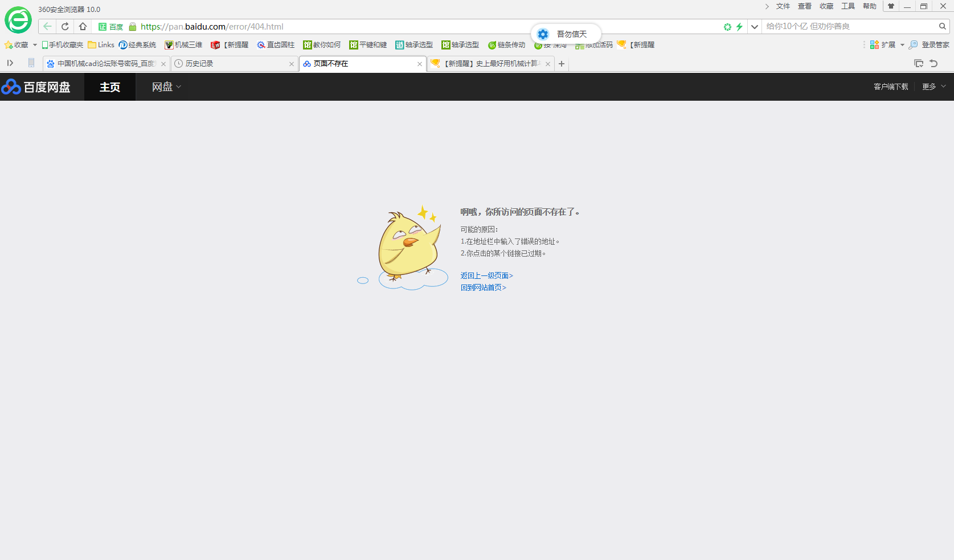Close the 页面不存在 tab
Viewport: 954px width, 560px height.
pyautogui.click(x=420, y=64)
